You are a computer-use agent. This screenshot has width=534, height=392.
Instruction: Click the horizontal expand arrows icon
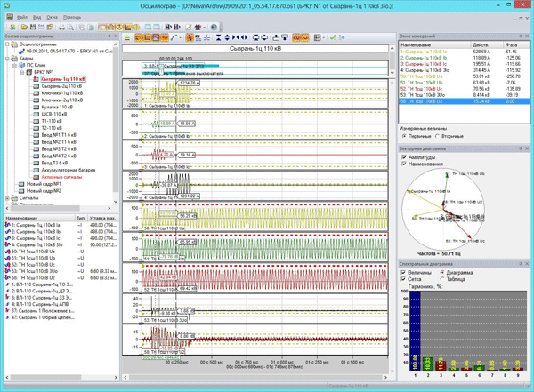point(244,37)
